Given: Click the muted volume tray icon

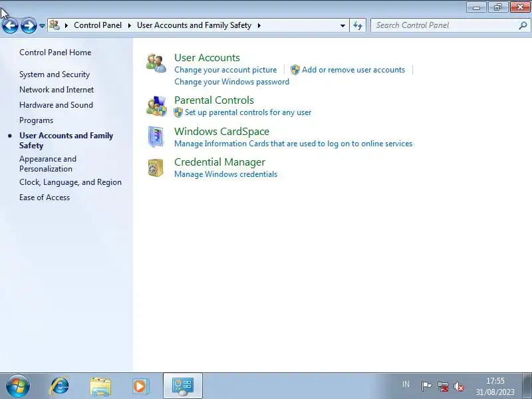Looking at the screenshot, I should point(459,386).
